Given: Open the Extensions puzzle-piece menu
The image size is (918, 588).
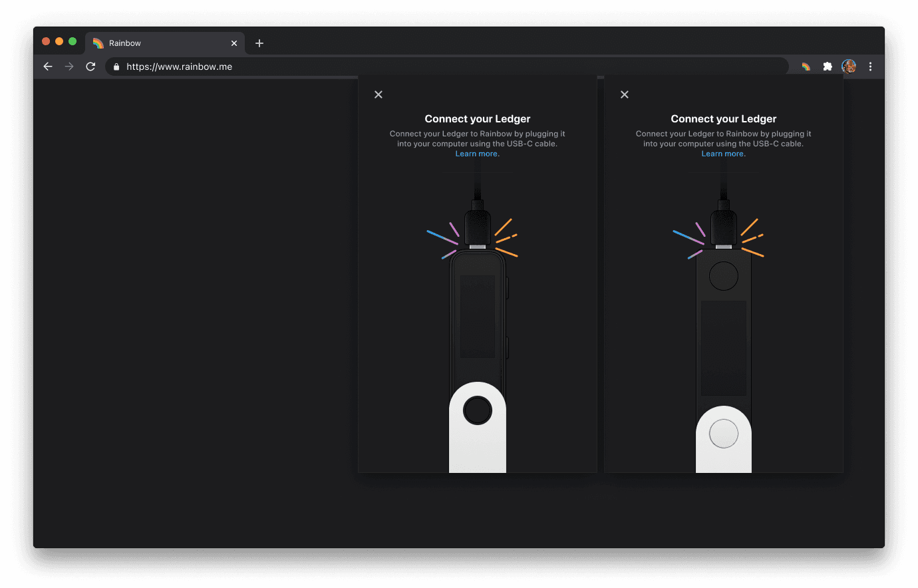Looking at the screenshot, I should coord(828,67).
